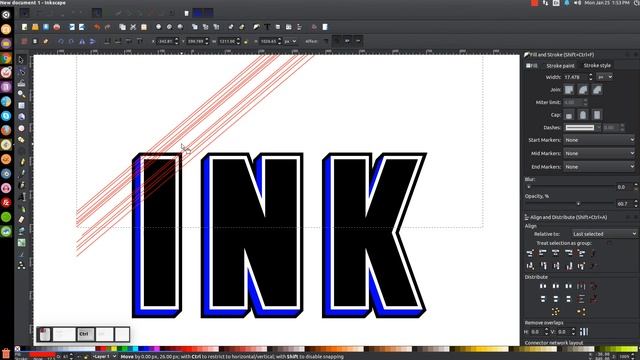Viewport: 640px width, 360px height.
Task: Open the End Markers dropdown
Action: pos(599,167)
